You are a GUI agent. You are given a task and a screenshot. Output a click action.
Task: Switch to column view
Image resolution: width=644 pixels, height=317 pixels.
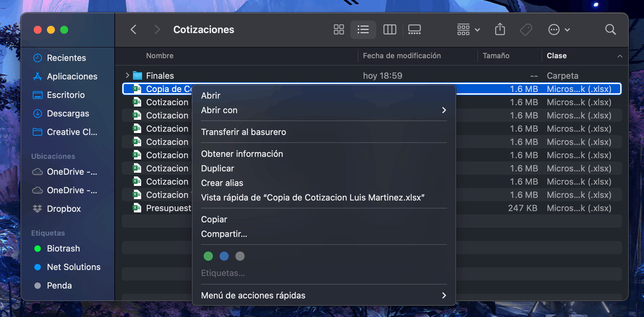(390, 30)
